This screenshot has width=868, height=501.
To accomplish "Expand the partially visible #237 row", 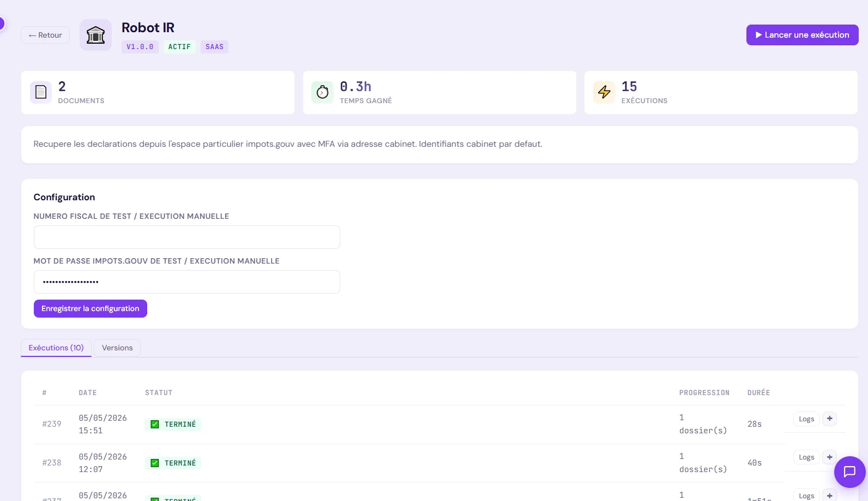I will click(x=829, y=495).
